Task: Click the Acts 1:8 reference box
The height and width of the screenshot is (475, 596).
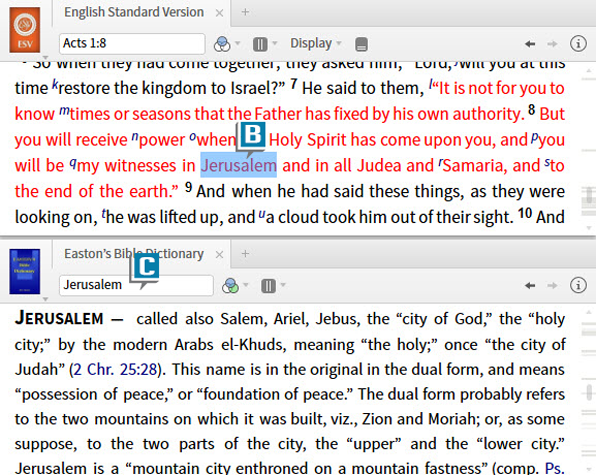Action: tap(132, 44)
